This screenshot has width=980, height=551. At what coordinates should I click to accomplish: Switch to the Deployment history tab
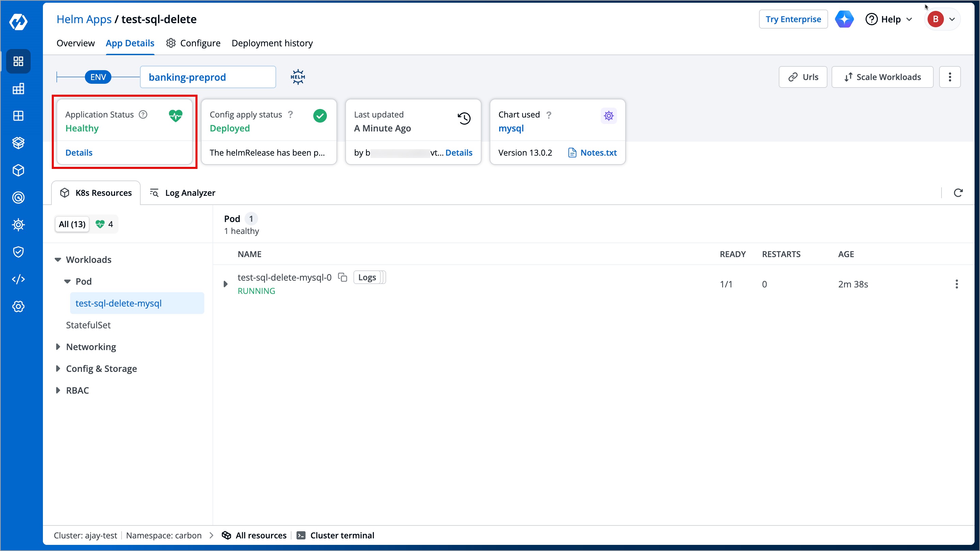[272, 43]
